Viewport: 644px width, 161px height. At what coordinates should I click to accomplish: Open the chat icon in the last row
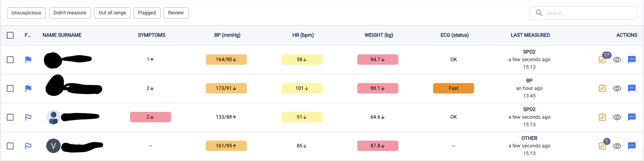pyautogui.click(x=632, y=146)
